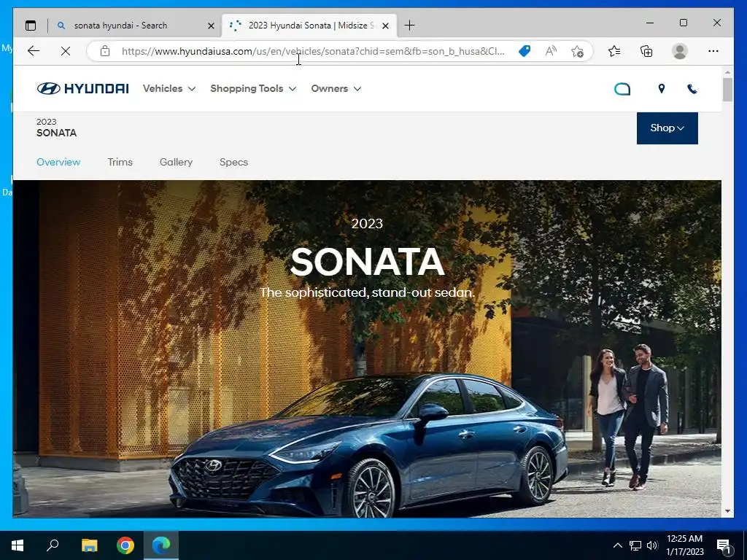Open the Shop dropdown button
Image resolution: width=747 pixels, height=560 pixels.
coord(667,128)
